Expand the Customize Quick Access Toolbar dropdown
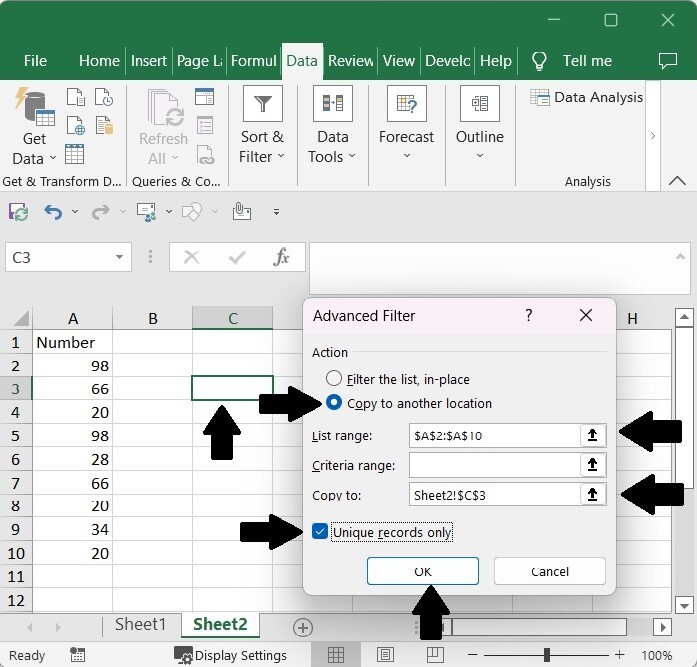 [x=276, y=212]
